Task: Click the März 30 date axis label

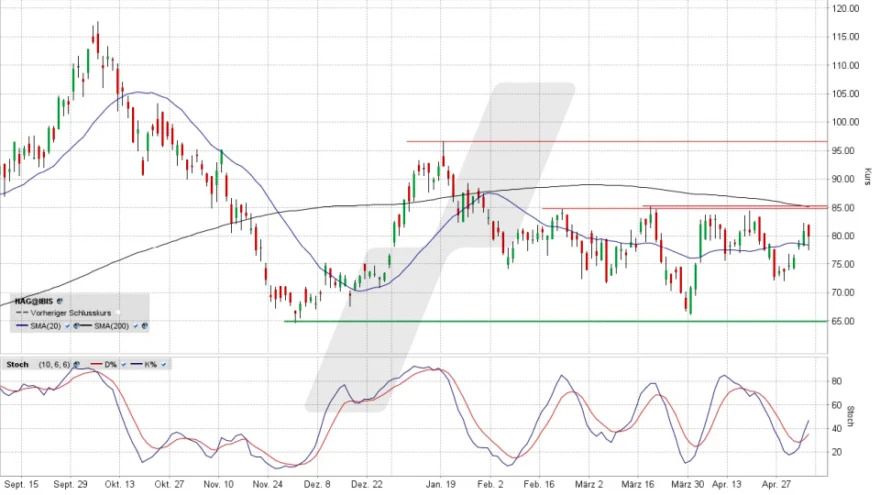Action: click(x=688, y=484)
